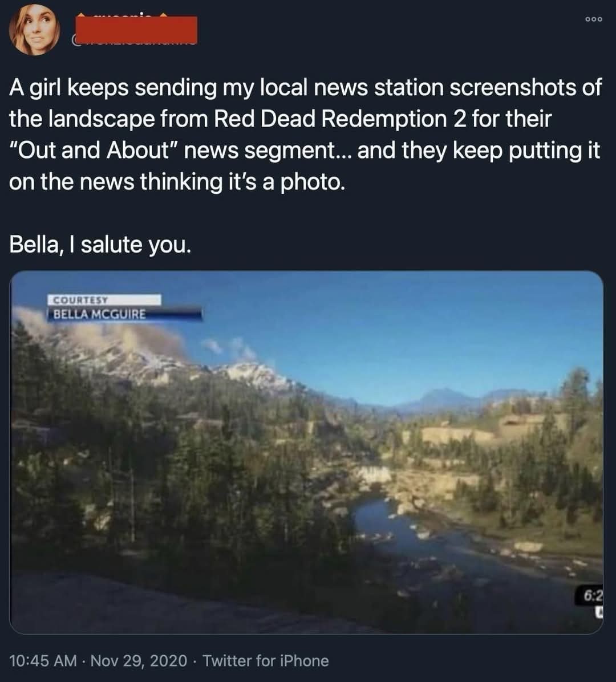Screen dimensions: 616x682
Task: Open the three-dot tweet options menu
Action: (593, 19)
